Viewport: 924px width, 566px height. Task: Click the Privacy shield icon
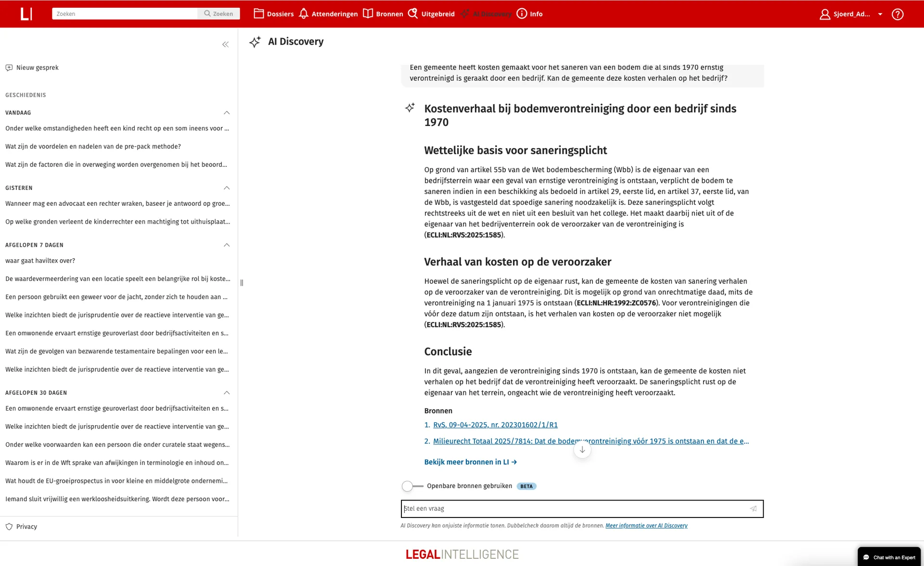tap(9, 527)
